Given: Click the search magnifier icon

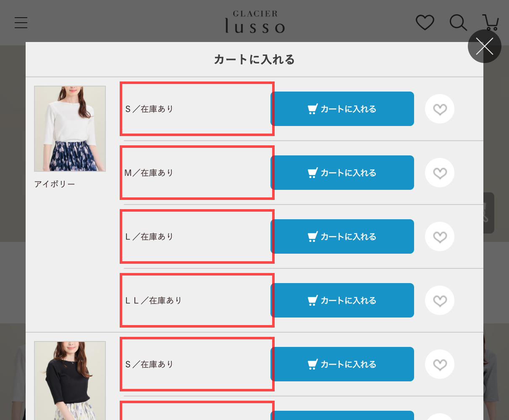Looking at the screenshot, I should click(458, 22).
